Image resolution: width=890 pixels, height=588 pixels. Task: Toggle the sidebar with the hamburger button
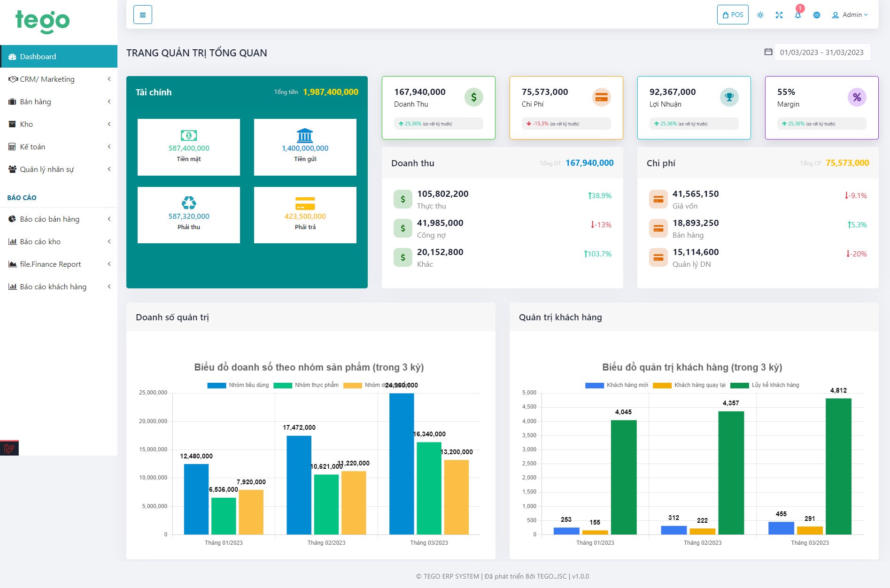(143, 15)
